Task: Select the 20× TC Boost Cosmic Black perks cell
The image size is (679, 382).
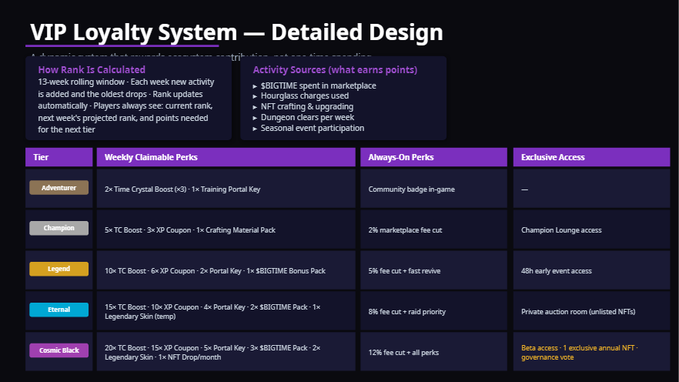Action: click(x=226, y=352)
